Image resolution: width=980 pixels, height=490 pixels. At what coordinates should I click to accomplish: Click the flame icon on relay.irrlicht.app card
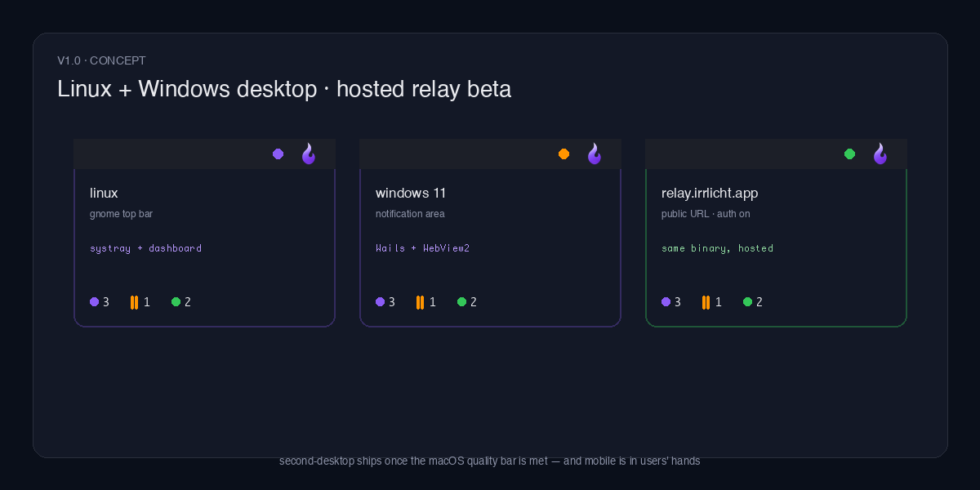click(880, 154)
